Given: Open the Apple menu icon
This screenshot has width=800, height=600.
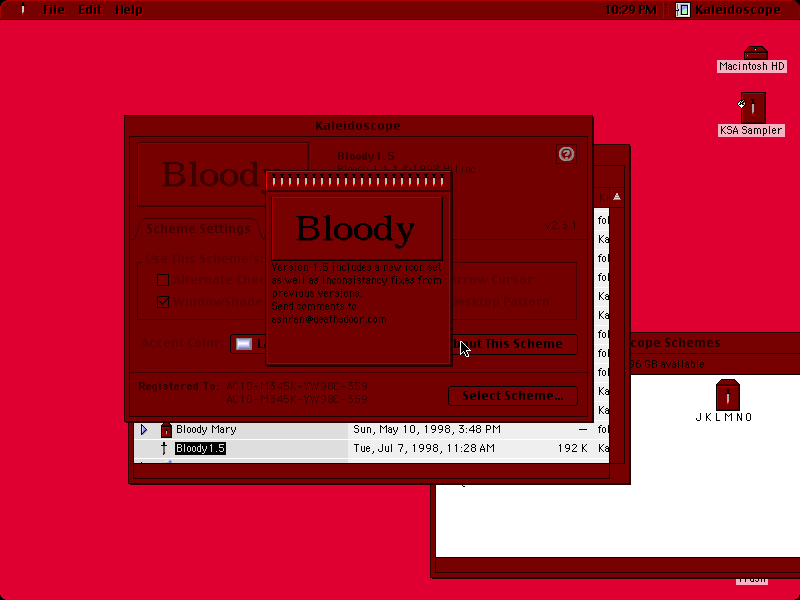Looking at the screenshot, I should [x=22, y=9].
